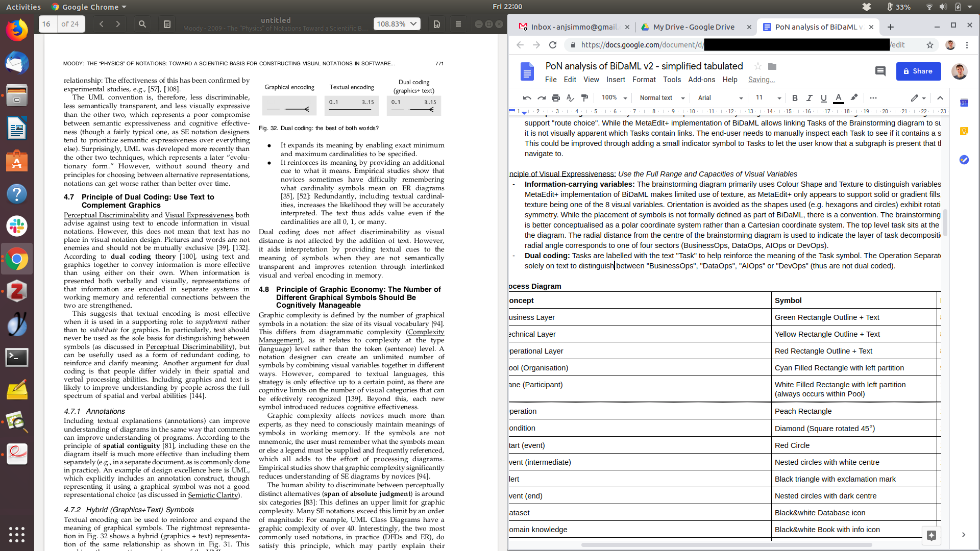Click the blue Share button

pos(918,71)
